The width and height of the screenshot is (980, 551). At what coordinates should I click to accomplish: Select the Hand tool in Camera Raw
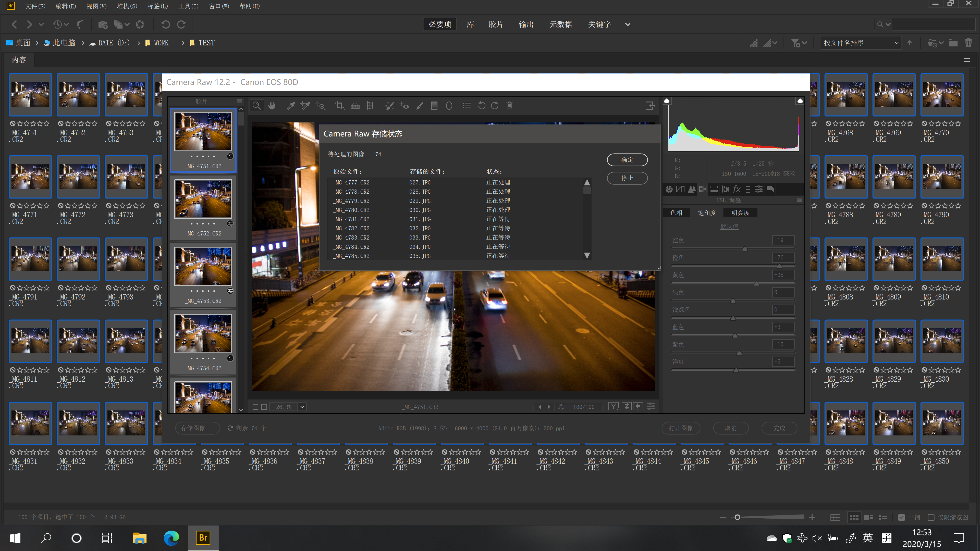pyautogui.click(x=272, y=106)
